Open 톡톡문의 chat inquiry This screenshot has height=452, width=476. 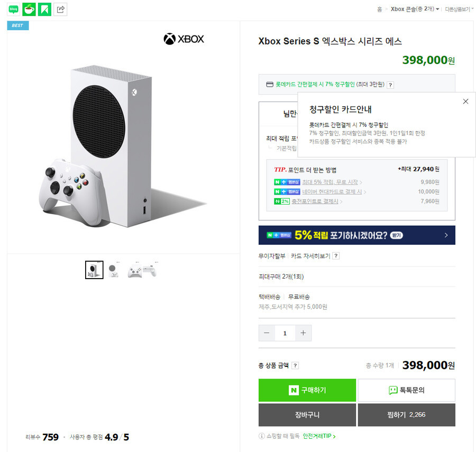coord(407,390)
